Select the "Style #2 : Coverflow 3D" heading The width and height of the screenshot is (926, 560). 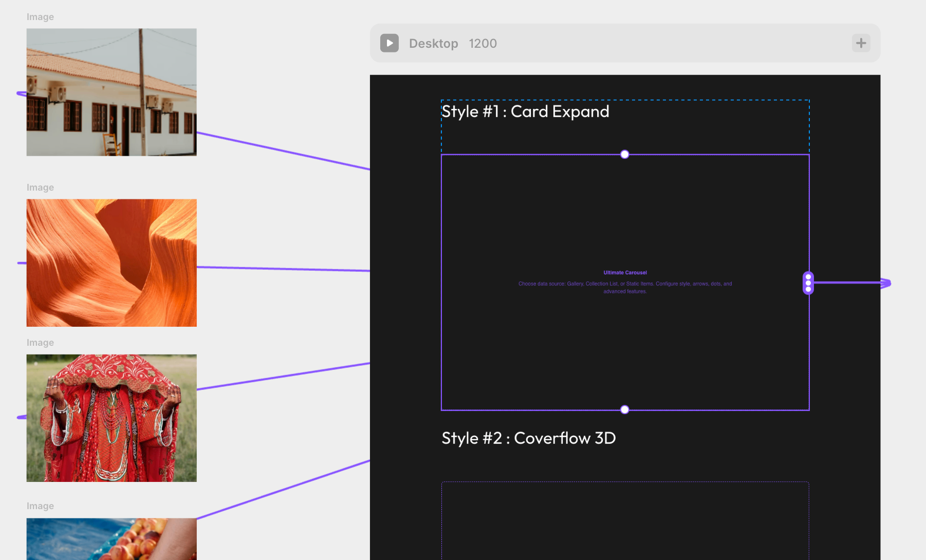[x=528, y=438]
